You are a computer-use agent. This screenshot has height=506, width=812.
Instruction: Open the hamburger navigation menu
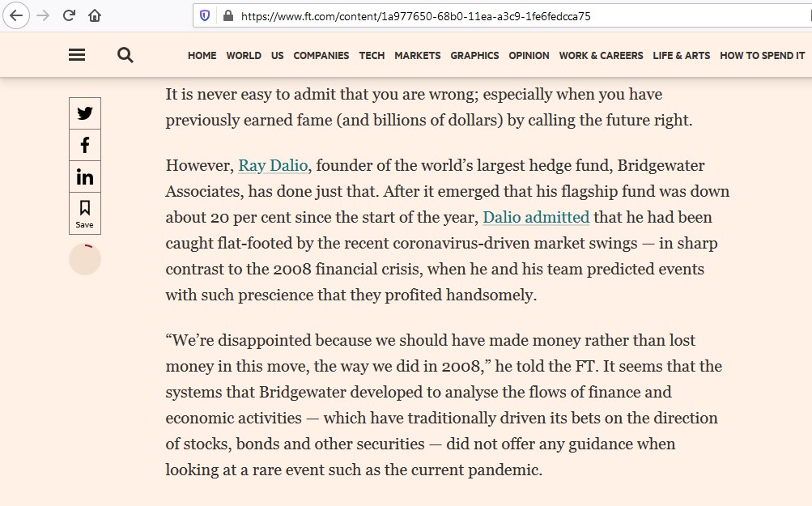pos(77,55)
